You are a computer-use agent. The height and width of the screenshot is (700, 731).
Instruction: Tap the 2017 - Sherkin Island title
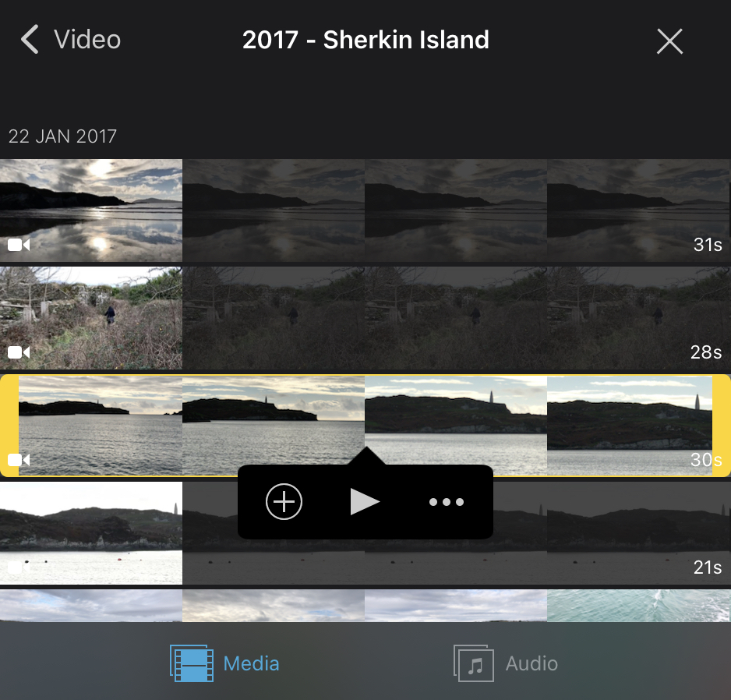[x=365, y=40]
